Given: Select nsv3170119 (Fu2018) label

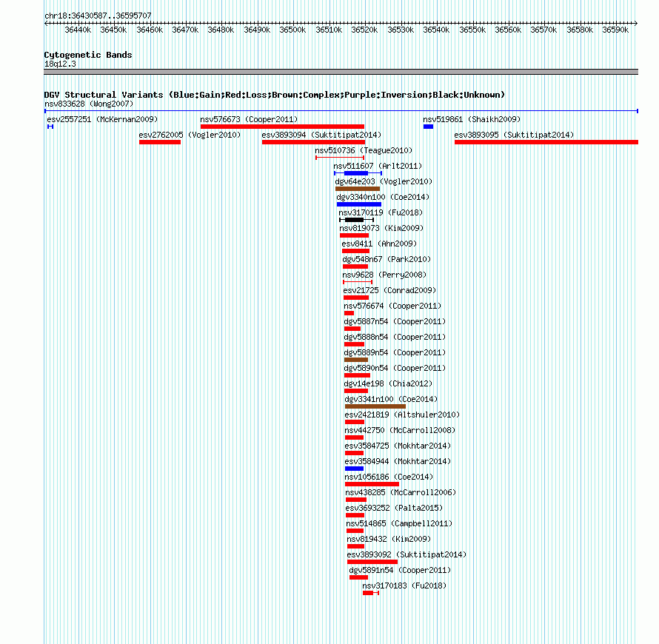Looking at the screenshot, I should click(381, 212).
